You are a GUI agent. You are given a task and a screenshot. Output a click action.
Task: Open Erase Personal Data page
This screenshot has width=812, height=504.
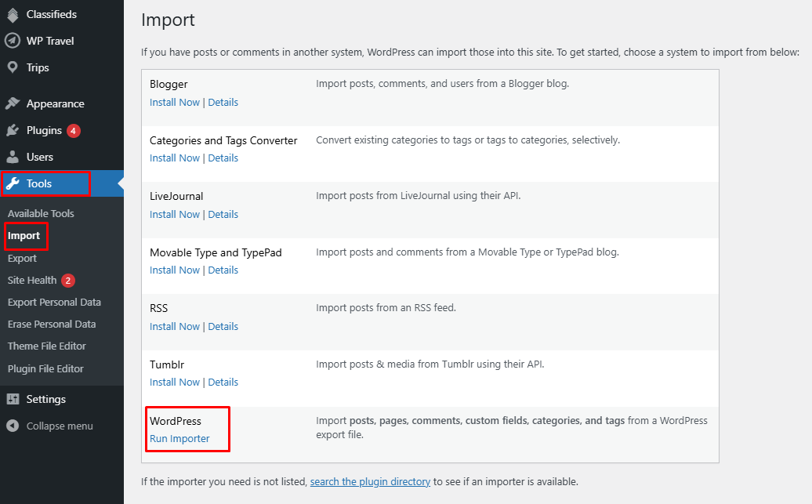click(x=52, y=324)
